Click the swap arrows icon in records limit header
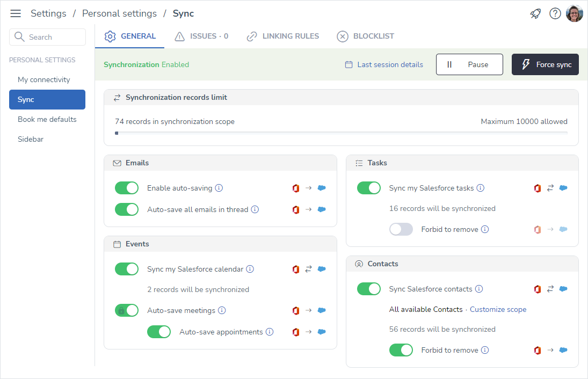This screenshot has height=379, width=588. (117, 98)
